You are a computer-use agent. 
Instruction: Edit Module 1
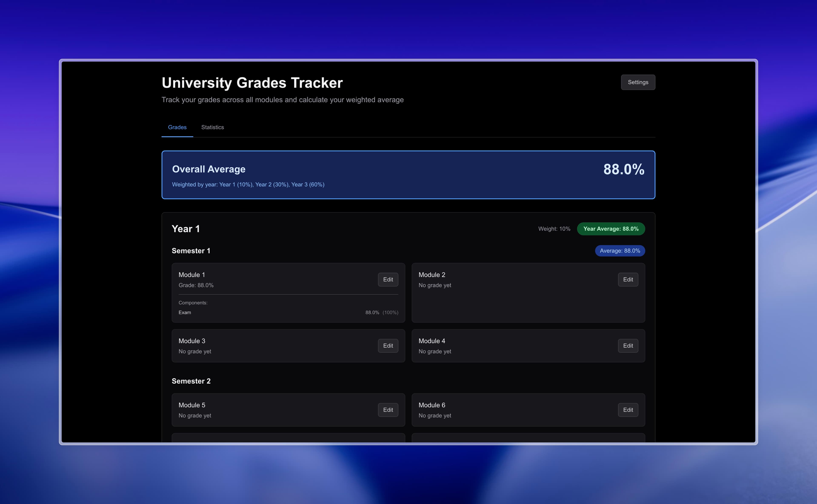[388, 280]
